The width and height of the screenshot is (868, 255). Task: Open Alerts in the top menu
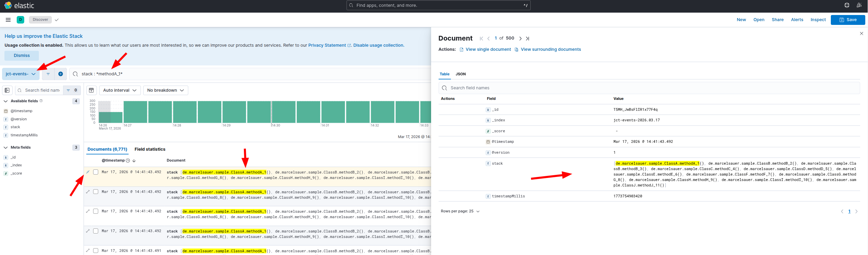(x=797, y=20)
